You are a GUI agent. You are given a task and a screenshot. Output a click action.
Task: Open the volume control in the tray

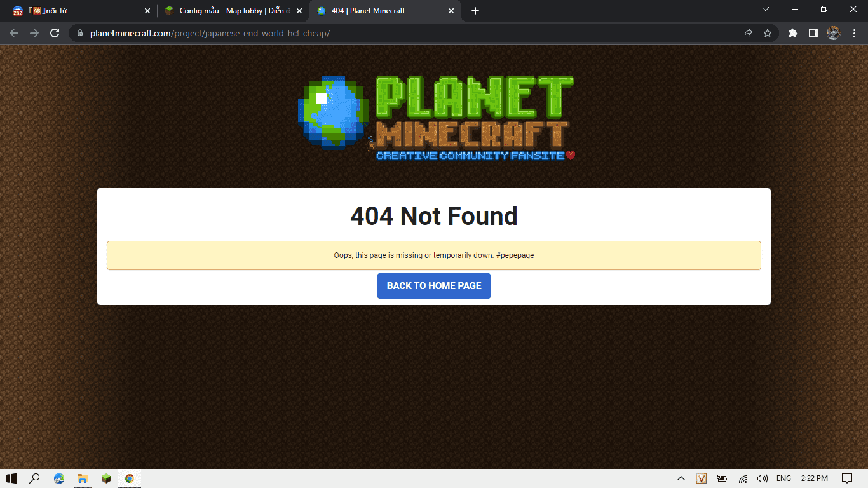click(x=763, y=478)
